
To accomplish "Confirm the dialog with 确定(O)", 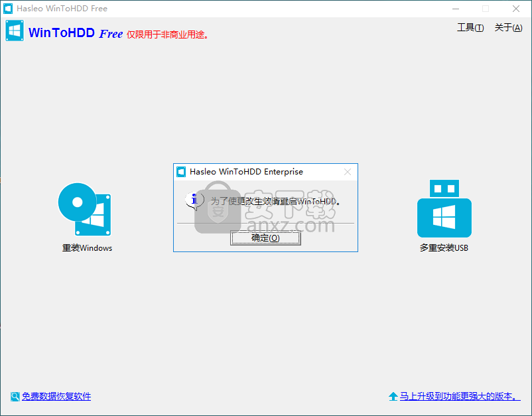I will click(x=265, y=238).
